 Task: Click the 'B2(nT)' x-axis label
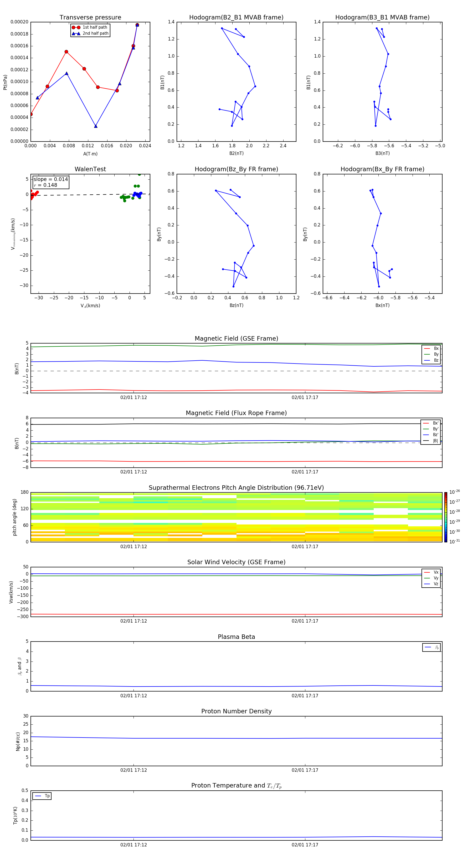[x=236, y=153]
